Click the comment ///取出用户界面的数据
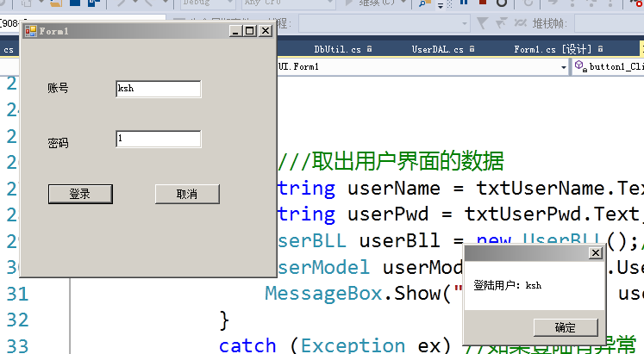 (x=391, y=160)
